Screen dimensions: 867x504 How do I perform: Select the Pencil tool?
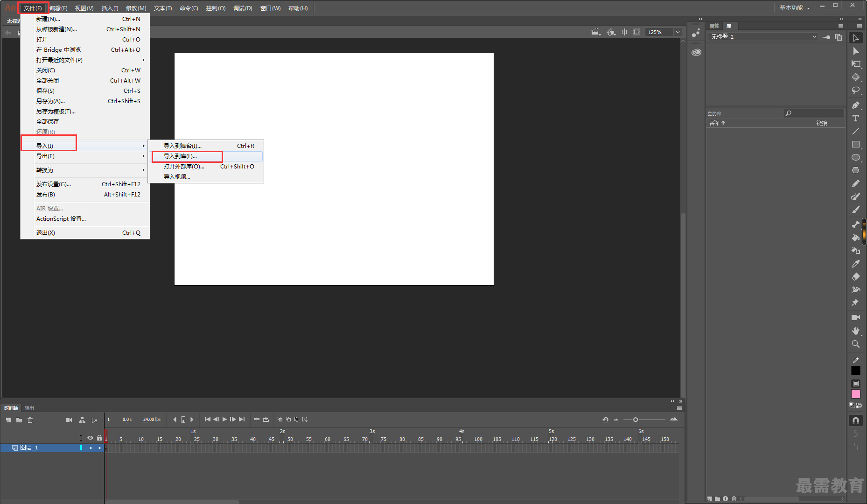pos(856,184)
